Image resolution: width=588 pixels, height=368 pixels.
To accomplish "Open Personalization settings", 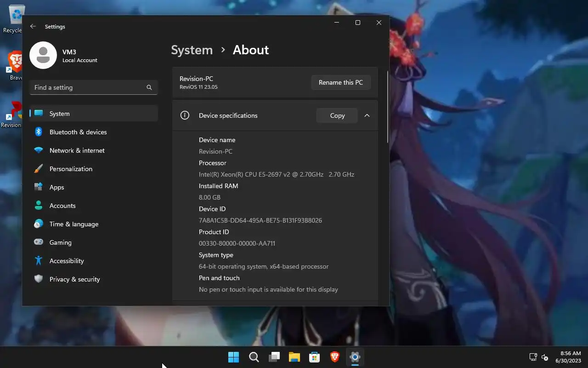I will coord(94,169).
